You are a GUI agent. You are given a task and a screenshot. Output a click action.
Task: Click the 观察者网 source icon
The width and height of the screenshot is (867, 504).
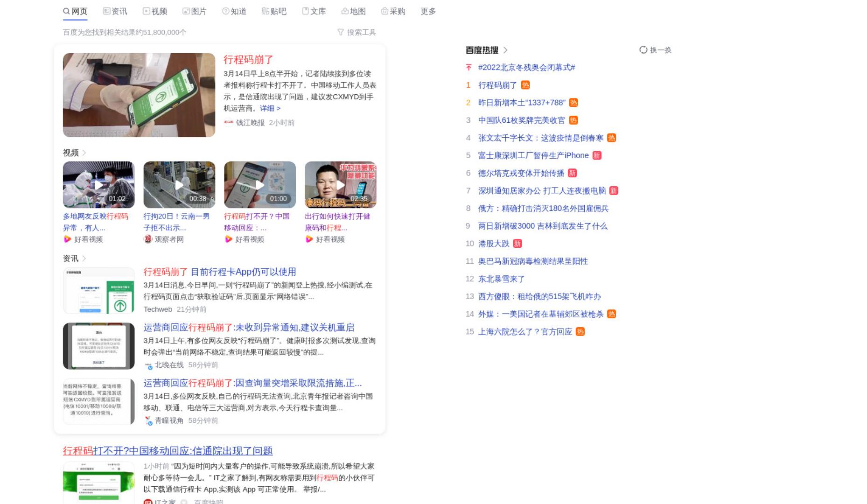click(148, 239)
